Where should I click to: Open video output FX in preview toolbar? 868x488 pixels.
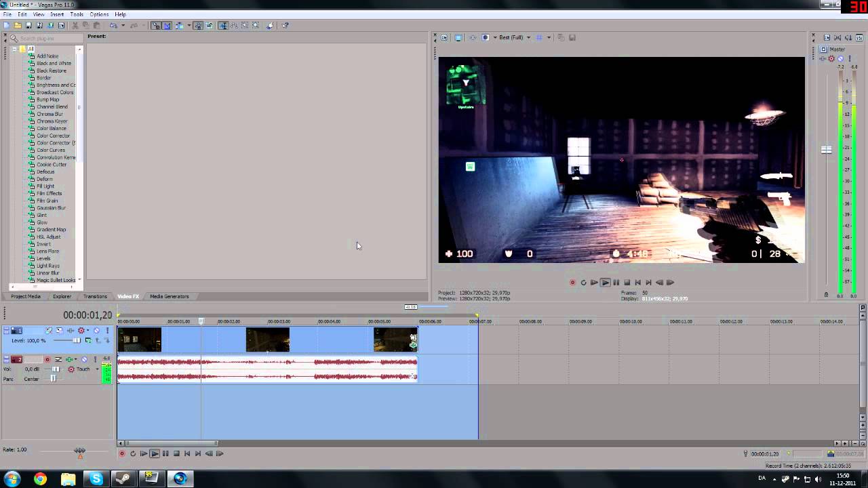pyautogui.click(x=473, y=37)
